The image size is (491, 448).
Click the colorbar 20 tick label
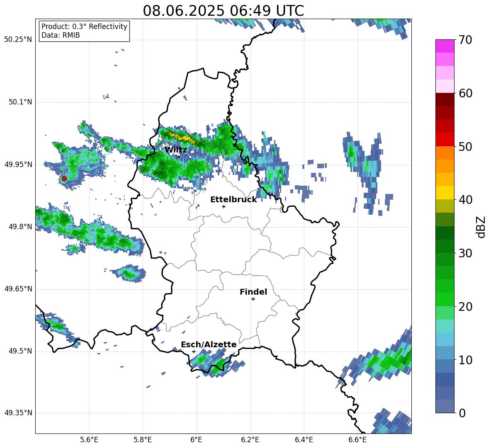(465, 307)
